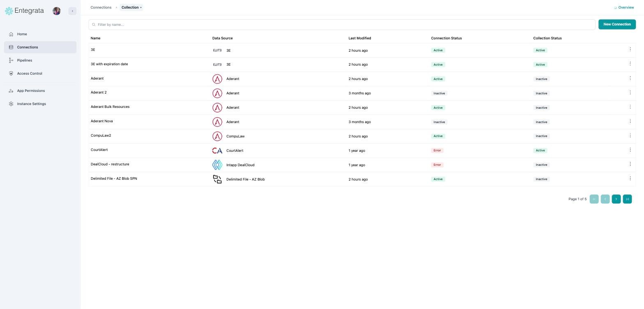Click Active collection status for CourtAlert
Viewport: 644px width, 309px height.
click(540, 151)
